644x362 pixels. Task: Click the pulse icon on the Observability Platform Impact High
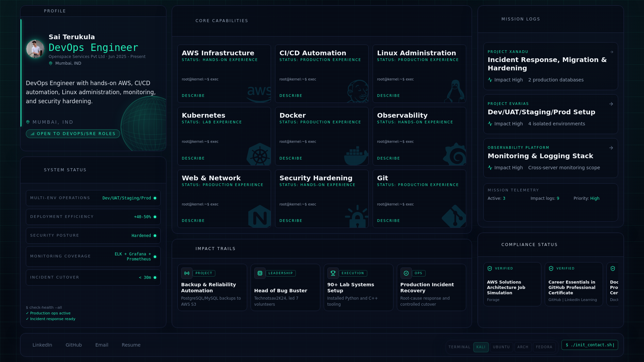pyautogui.click(x=490, y=168)
